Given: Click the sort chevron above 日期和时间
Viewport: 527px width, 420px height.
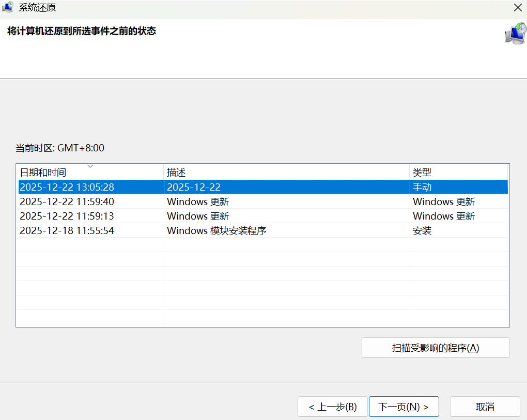Looking at the screenshot, I should coord(90,166).
